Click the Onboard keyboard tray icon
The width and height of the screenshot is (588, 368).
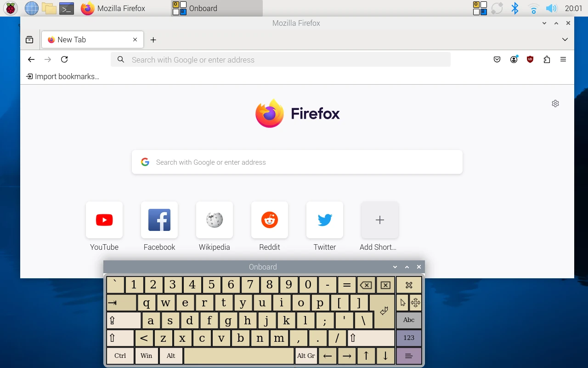[480, 8]
